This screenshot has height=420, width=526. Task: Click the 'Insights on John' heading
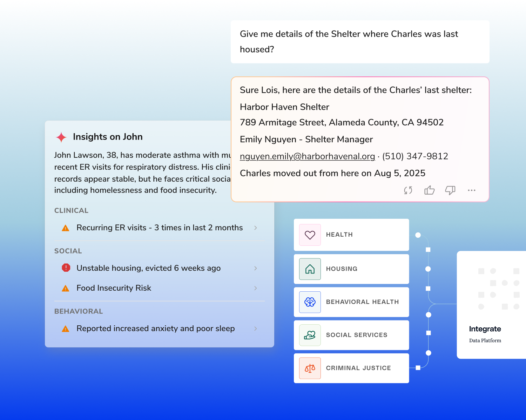click(x=108, y=137)
